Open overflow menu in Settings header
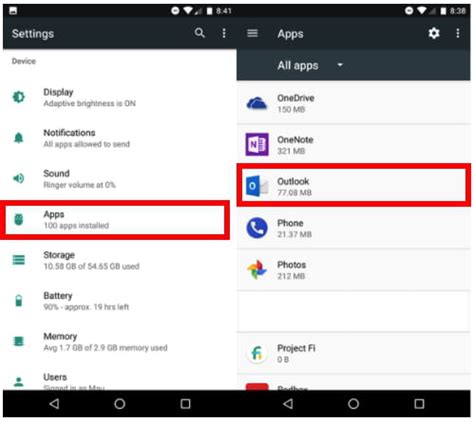 click(224, 33)
